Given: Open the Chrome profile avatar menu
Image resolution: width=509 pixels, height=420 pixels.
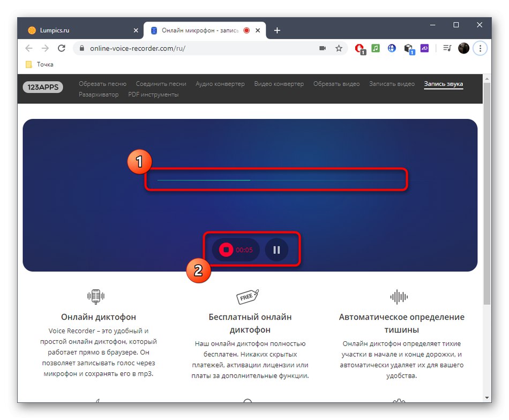Looking at the screenshot, I should coord(463,48).
